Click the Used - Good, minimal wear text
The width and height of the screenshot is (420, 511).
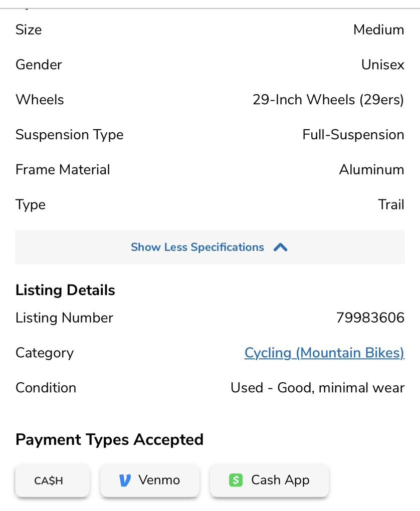click(x=317, y=388)
